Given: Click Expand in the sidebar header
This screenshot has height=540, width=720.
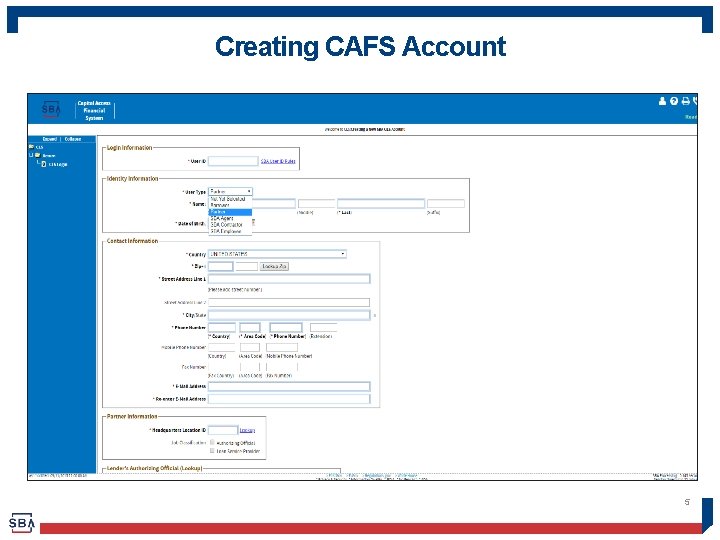Looking at the screenshot, I should 50,139.
